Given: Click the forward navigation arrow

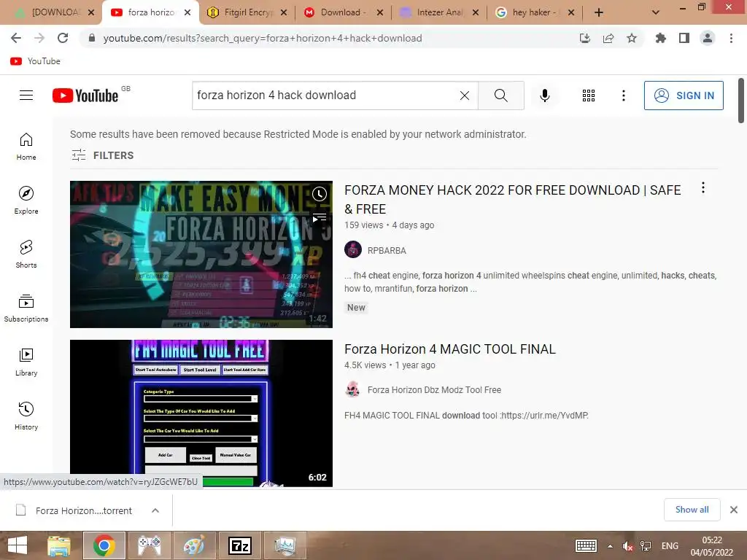Looking at the screenshot, I should [39, 38].
